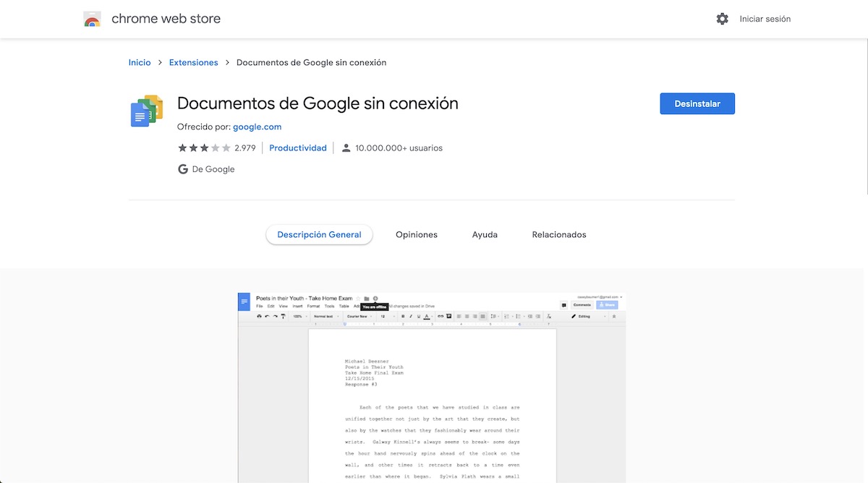Navigate to 'Extensiones' breadcrumb link
868x483 pixels.
click(193, 63)
